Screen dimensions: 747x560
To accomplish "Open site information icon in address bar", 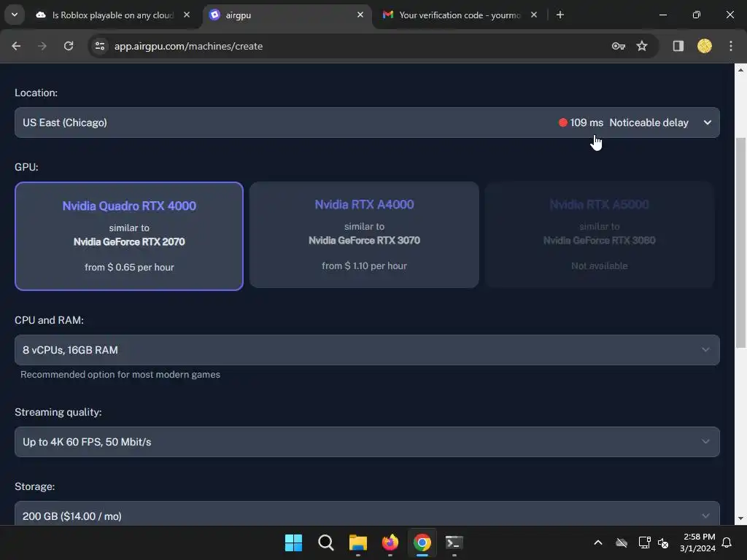I will tap(100, 46).
